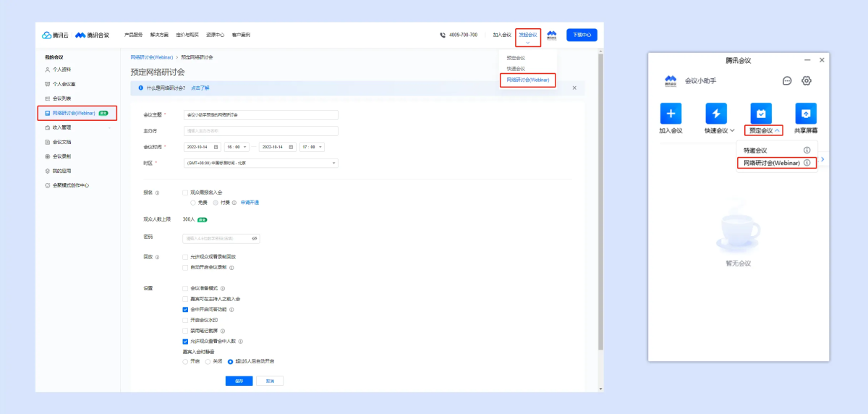Viewport: 868px width, 414px height.
Task: Click info icon next to 回放
Action: (158, 257)
